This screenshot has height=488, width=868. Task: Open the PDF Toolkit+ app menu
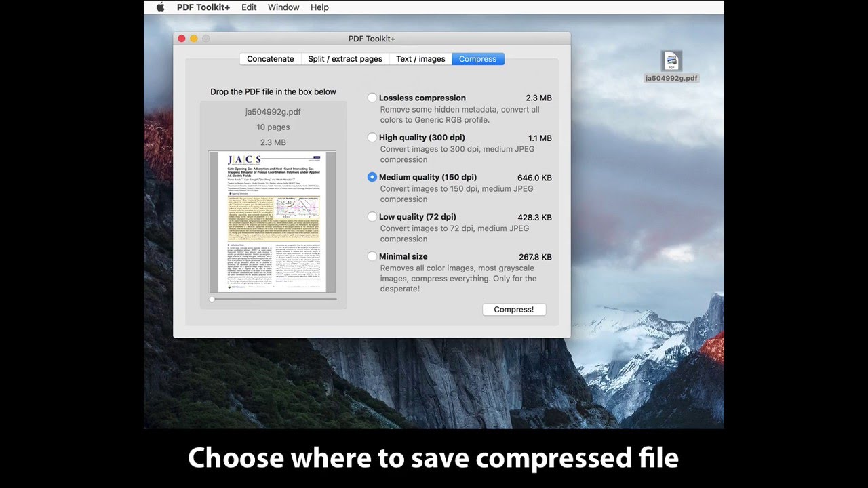[x=203, y=7]
